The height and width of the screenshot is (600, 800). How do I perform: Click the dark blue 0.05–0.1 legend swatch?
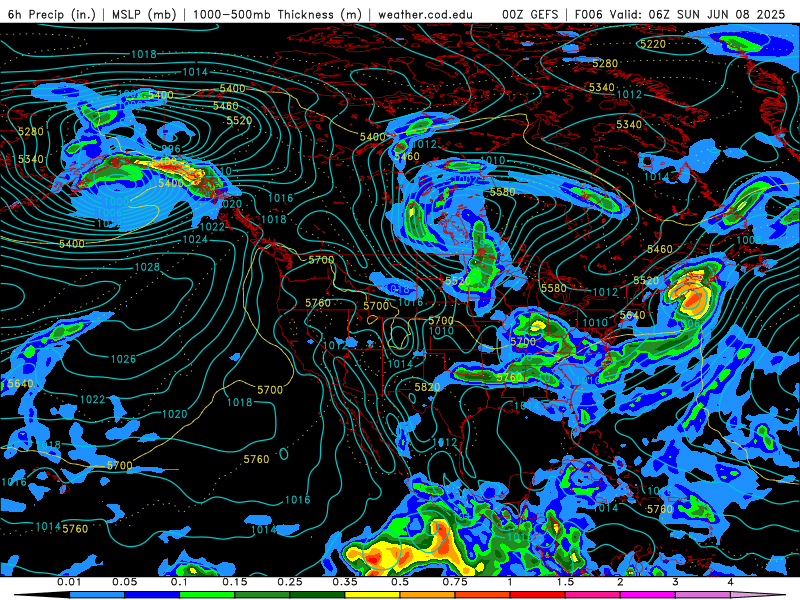(152, 595)
